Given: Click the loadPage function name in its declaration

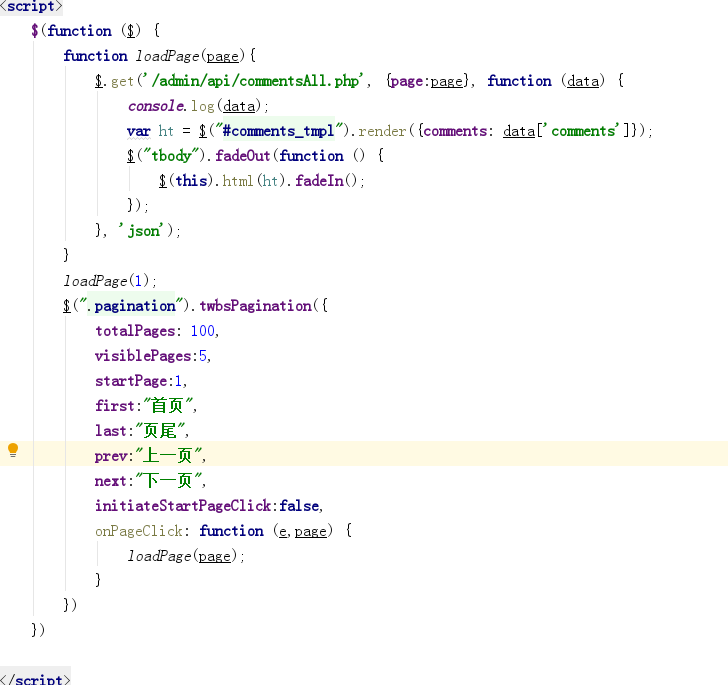Looking at the screenshot, I should [x=167, y=56].
